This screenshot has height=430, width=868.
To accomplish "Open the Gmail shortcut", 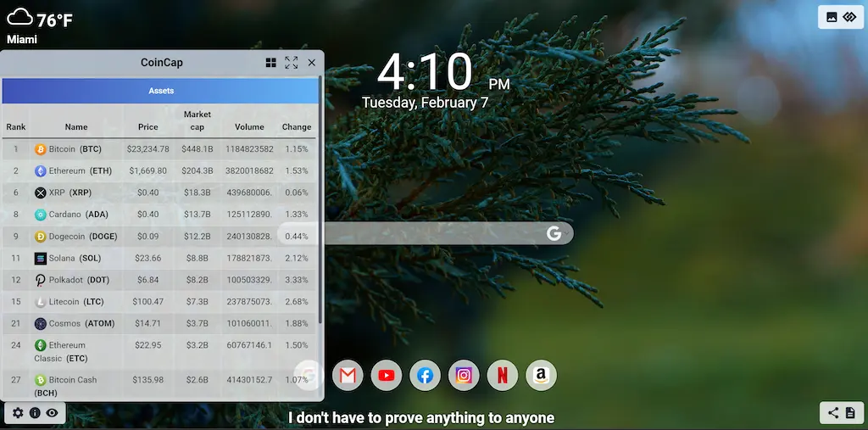I will tap(348, 376).
